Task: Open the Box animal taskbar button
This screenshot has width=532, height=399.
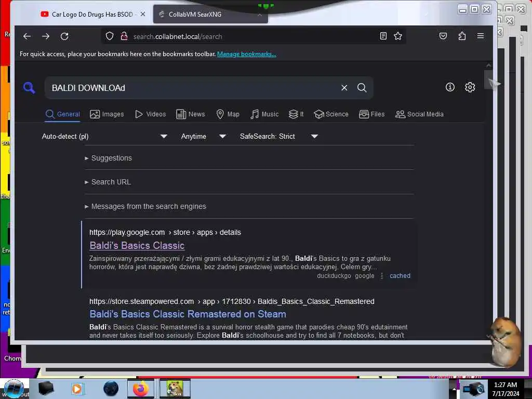Action: [x=175, y=389]
